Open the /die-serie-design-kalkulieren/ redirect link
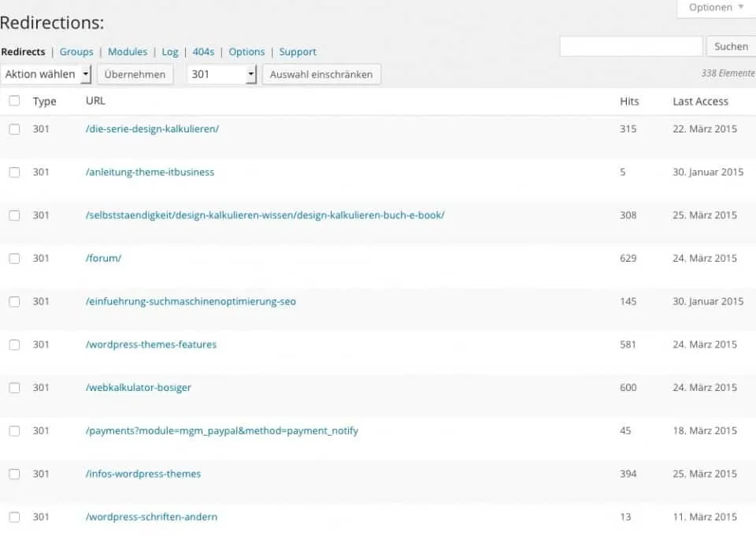756x543 pixels. tap(152, 128)
